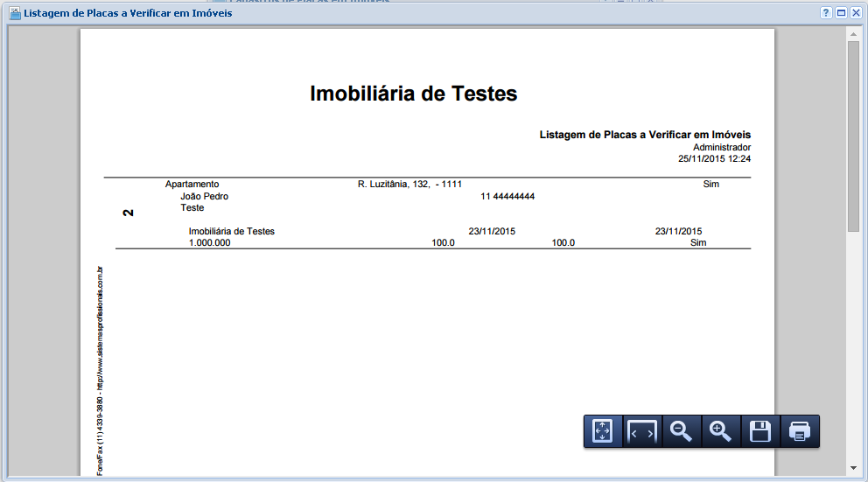868x482 pixels.
Task: Open help with the question mark button
Action: point(826,13)
